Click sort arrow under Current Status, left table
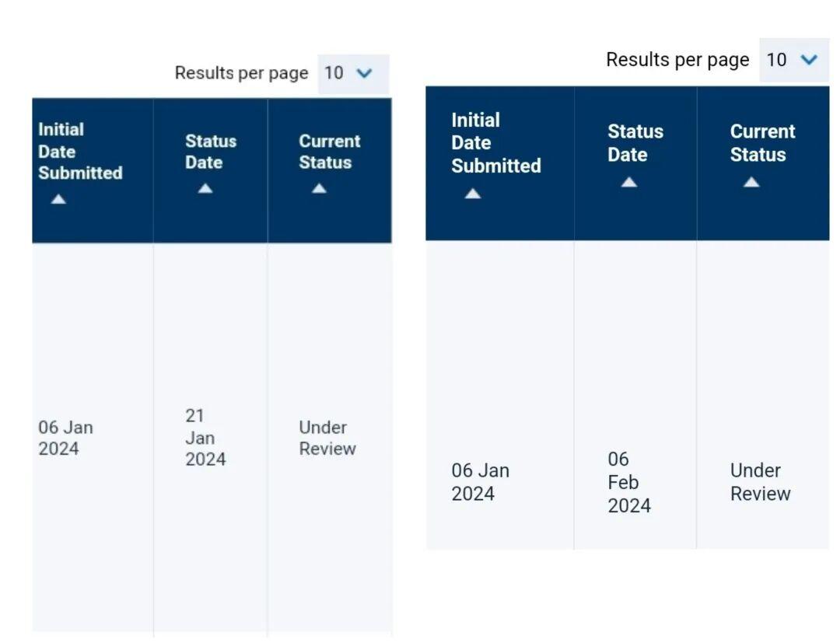 coord(319,188)
